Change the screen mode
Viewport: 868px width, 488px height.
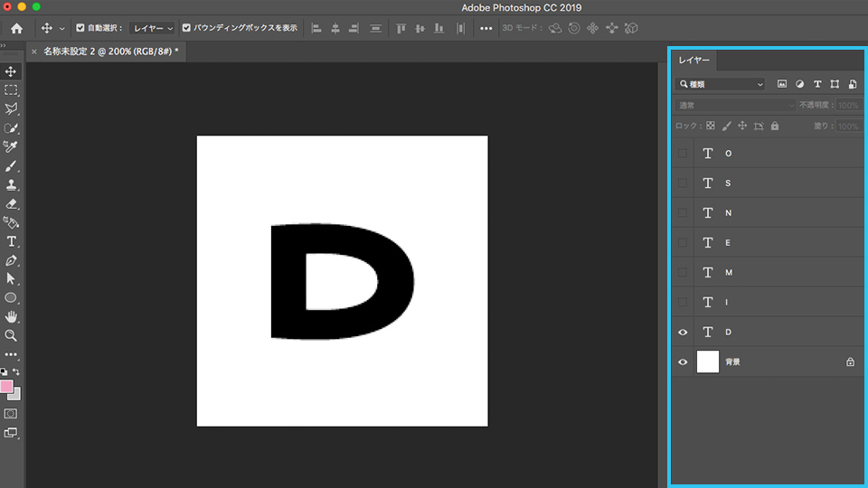pyautogui.click(x=11, y=433)
